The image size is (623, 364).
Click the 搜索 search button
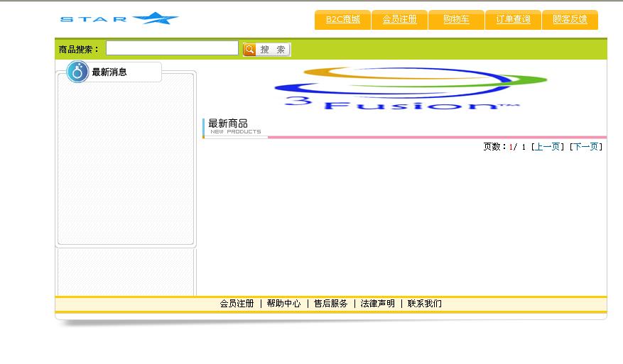coord(267,50)
